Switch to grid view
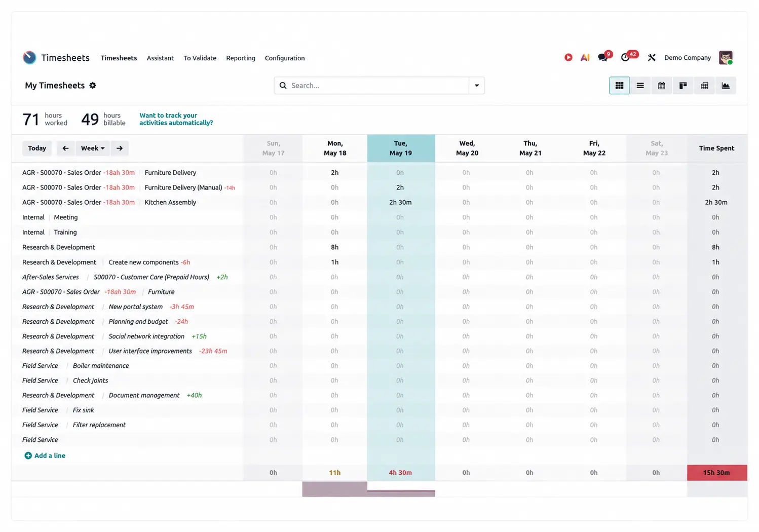This screenshot has height=532, width=759. click(x=619, y=86)
